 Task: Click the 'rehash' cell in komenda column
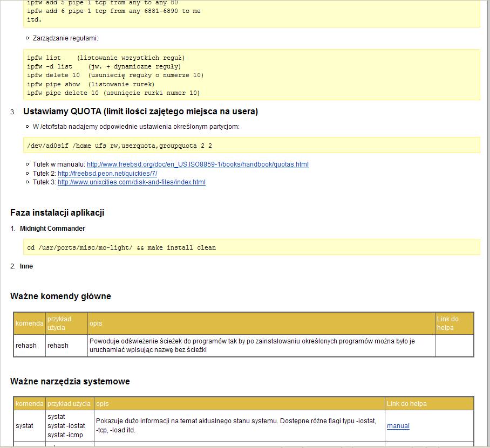26,346
